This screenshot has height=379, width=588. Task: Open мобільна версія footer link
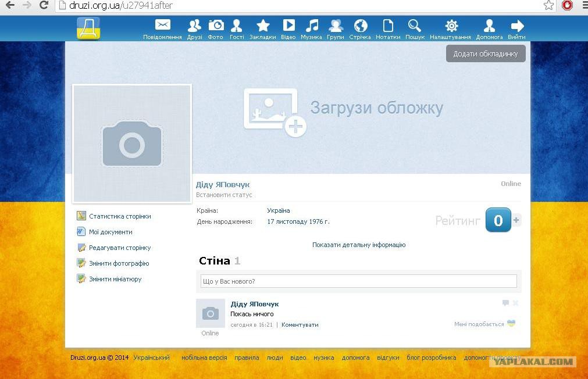[204, 357]
